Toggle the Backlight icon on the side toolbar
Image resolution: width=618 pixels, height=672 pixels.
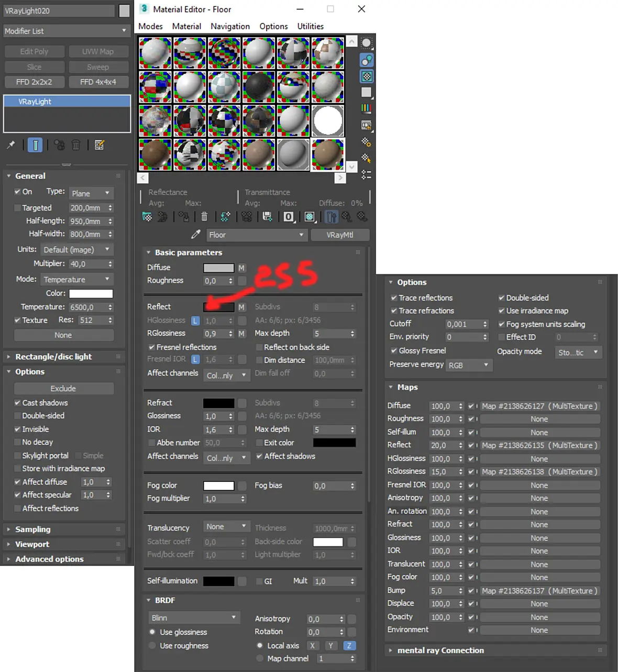(x=367, y=60)
